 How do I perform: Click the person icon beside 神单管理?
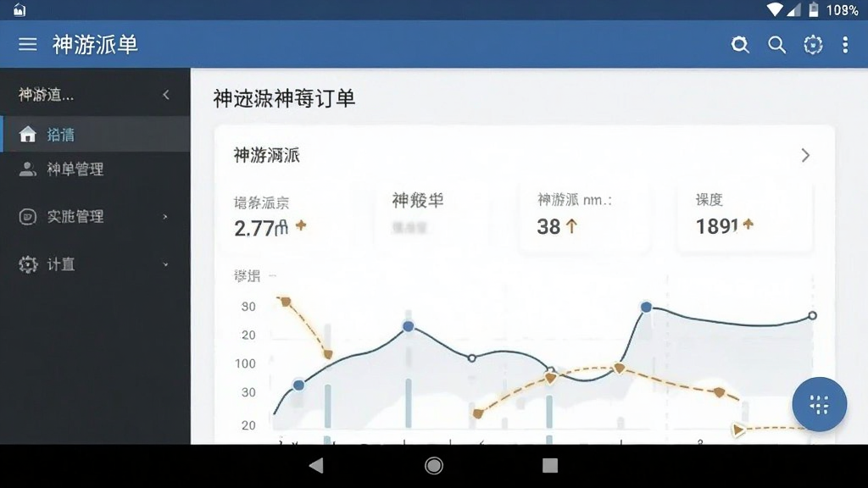[x=27, y=169]
